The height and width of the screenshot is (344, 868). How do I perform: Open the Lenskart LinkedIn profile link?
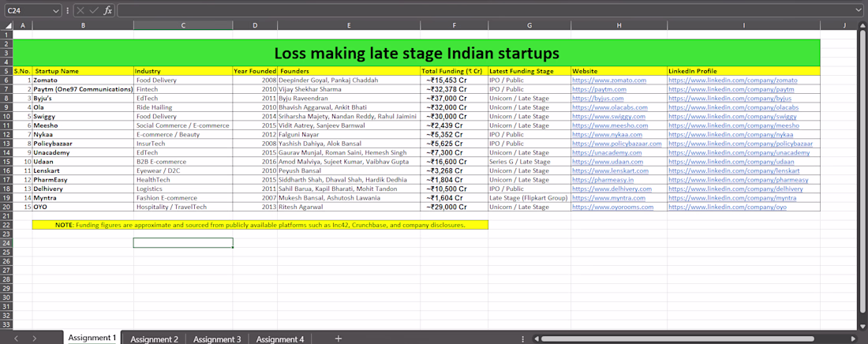(734, 170)
